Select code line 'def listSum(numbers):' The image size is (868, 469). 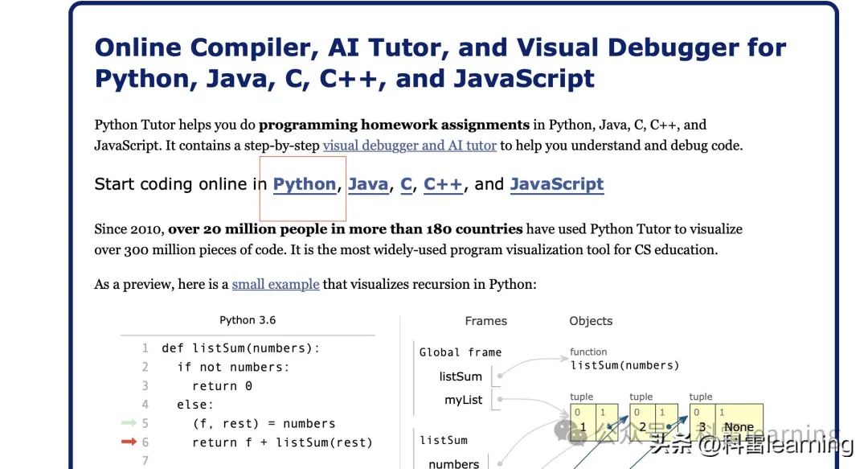click(241, 348)
